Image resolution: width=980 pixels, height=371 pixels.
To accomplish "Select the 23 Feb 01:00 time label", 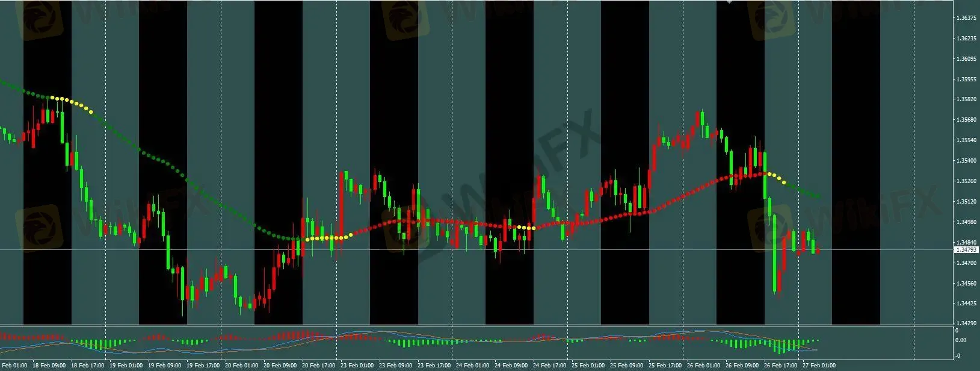I will (356, 366).
